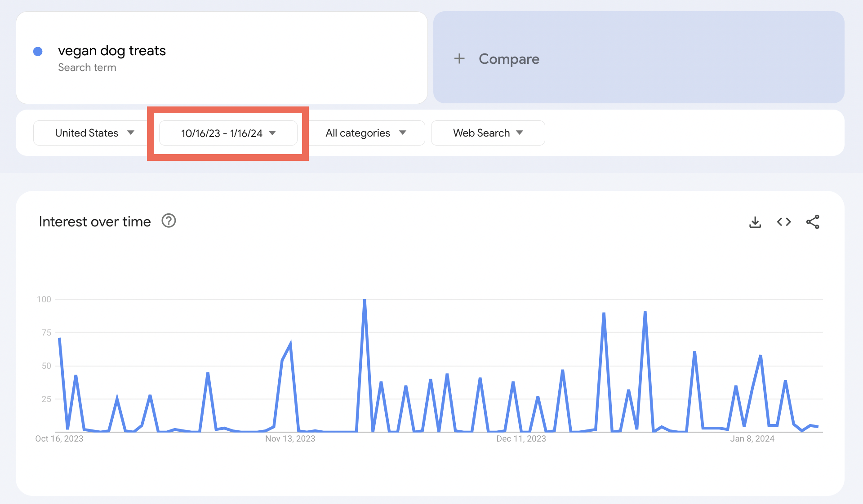Open the embed code icon
This screenshot has width=863, height=504.
coord(784,222)
